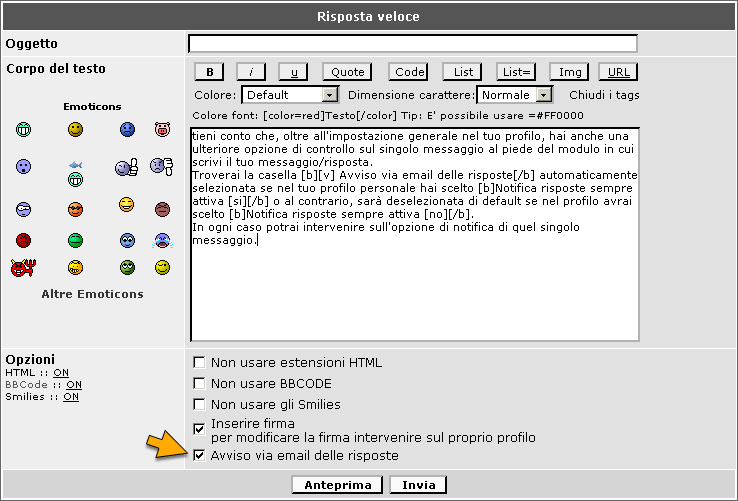738x501 pixels.
Task: Apply bold with the B button
Action: pyautogui.click(x=209, y=72)
